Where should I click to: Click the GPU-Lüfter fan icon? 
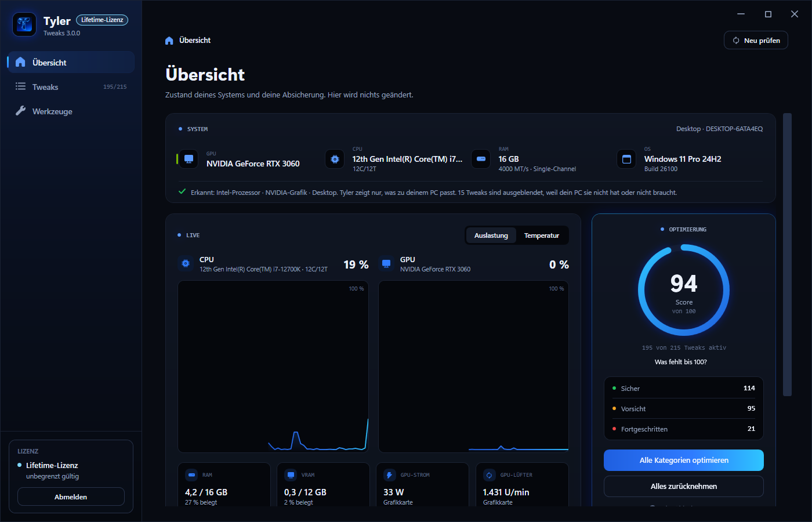click(490, 475)
